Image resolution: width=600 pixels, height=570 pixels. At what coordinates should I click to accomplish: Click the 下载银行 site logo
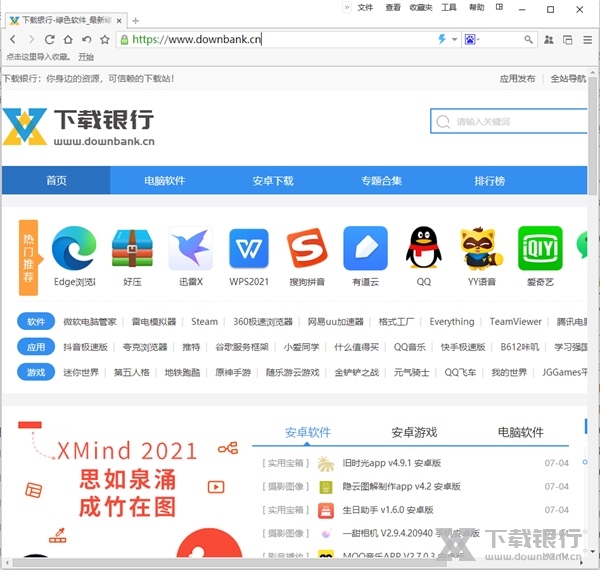[x=79, y=126]
